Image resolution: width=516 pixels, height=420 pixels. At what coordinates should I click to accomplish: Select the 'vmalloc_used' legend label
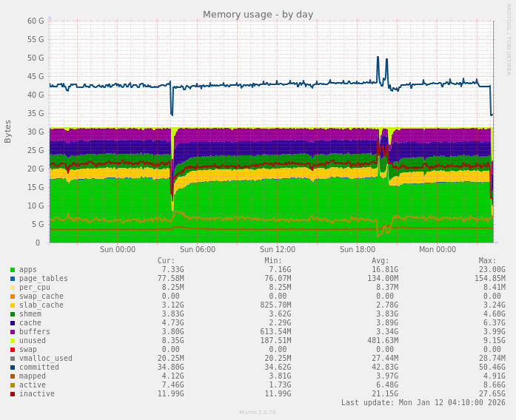[46, 359]
